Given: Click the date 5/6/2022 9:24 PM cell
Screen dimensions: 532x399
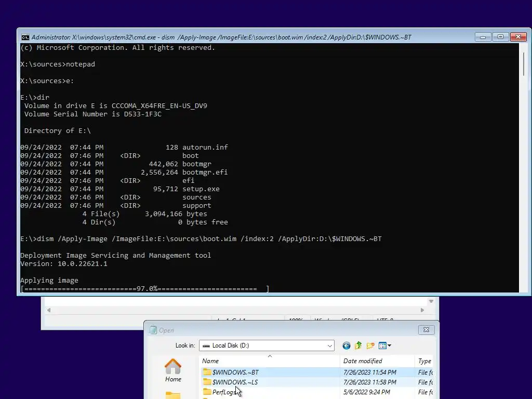Looking at the screenshot, I should [x=367, y=392].
